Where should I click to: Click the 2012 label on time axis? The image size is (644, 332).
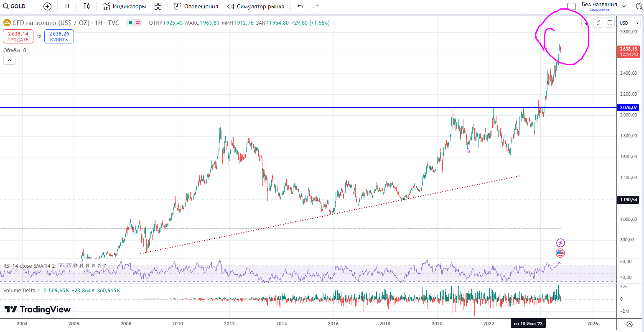tap(229, 324)
